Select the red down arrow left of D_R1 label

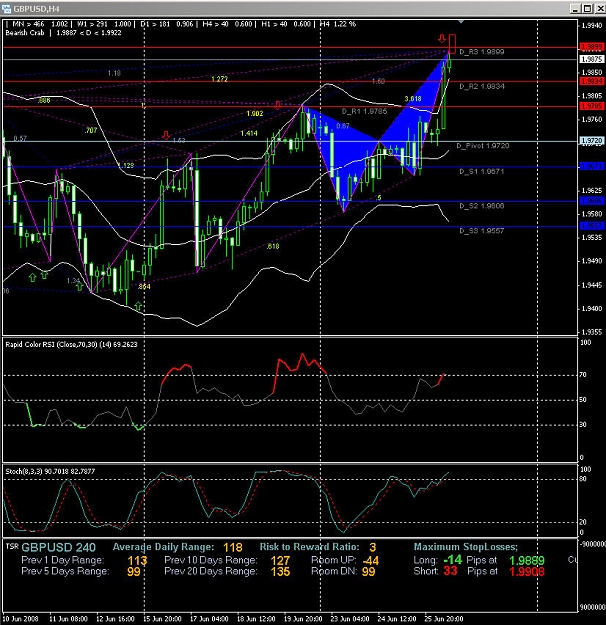point(277,105)
